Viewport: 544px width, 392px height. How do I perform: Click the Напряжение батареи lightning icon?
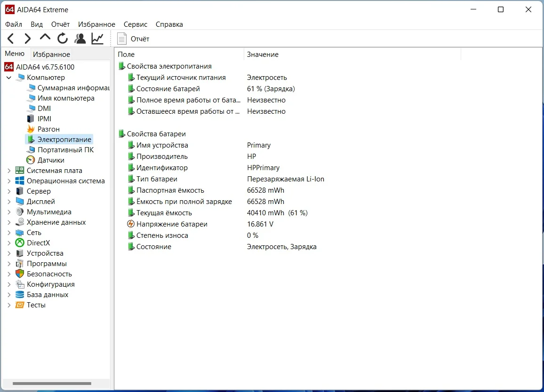click(131, 224)
